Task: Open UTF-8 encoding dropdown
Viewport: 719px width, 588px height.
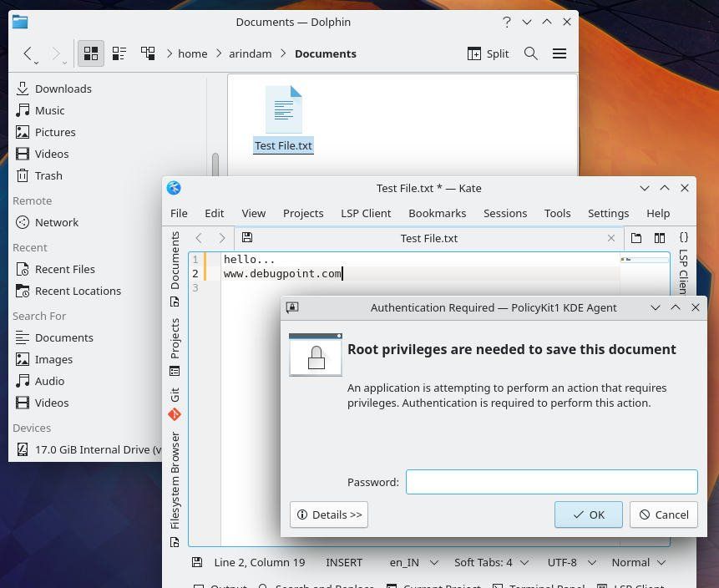Action: (x=568, y=562)
